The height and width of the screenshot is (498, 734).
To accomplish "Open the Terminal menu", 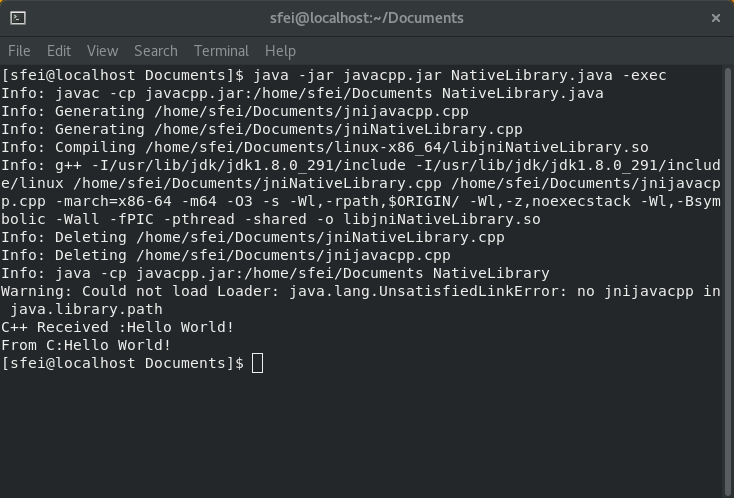I will pyautogui.click(x=221, y=51).
